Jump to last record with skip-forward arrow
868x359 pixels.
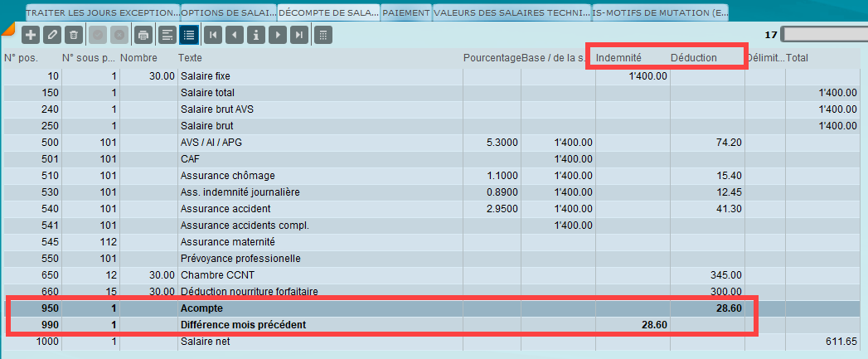(298, 35)
